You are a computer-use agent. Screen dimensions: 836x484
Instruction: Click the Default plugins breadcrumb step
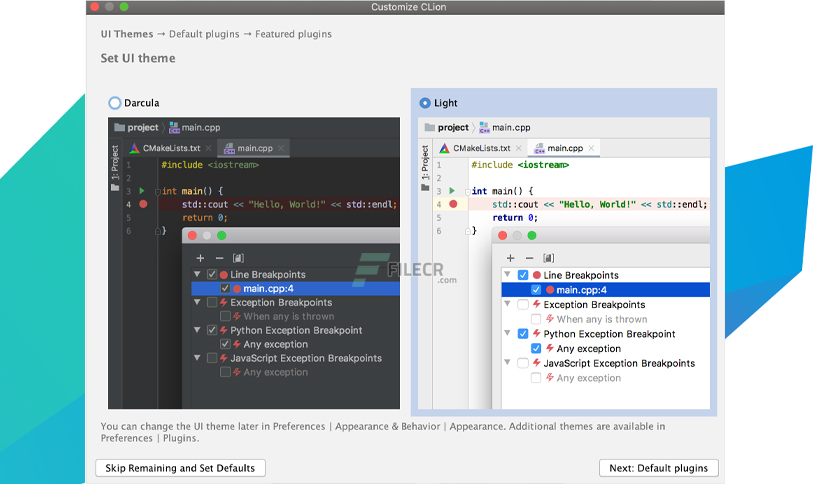[x=204, y=34]
